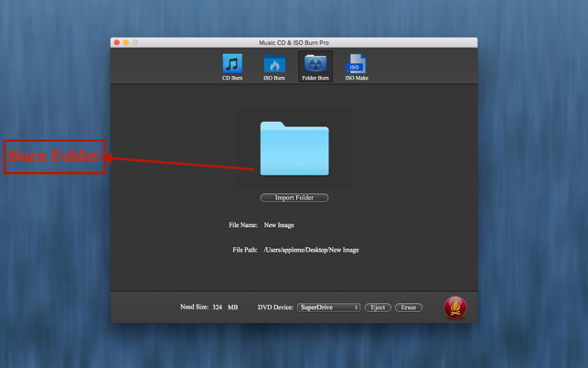Switch to the ISO Burn tool
Viewport: 588px width, 368px height.
[x=274, y=67]
